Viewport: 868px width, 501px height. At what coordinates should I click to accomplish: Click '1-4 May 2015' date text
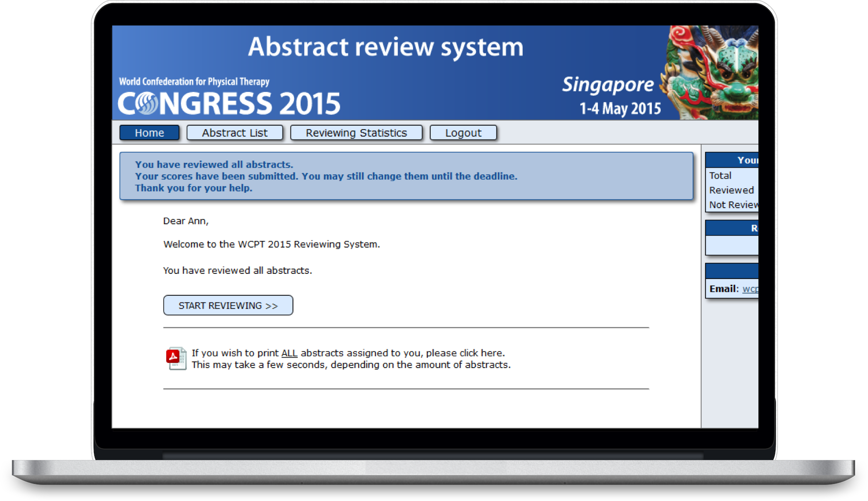tap(620, 109)
